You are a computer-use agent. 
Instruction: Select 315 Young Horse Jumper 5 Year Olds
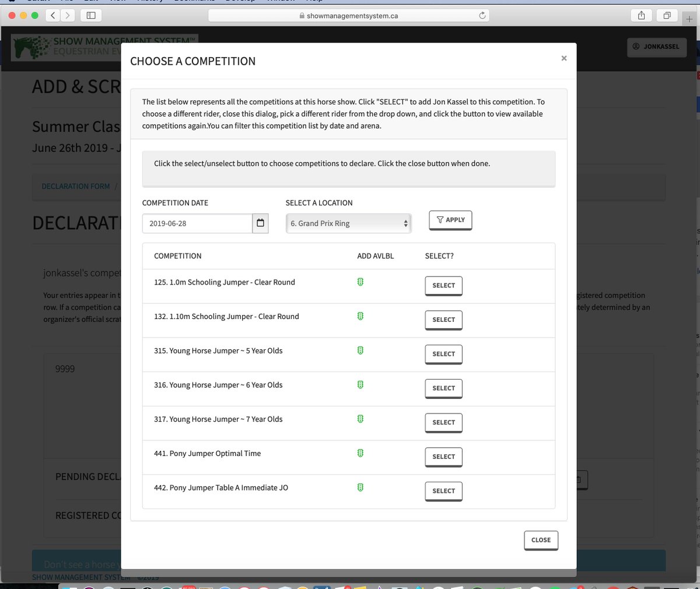[x=443, y=354]
